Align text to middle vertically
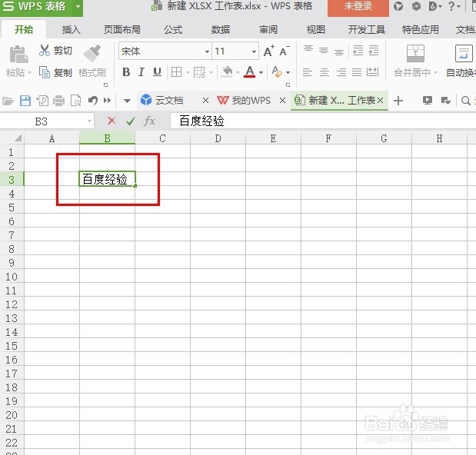Screen dimensions: 476x455 pos(324,51)
